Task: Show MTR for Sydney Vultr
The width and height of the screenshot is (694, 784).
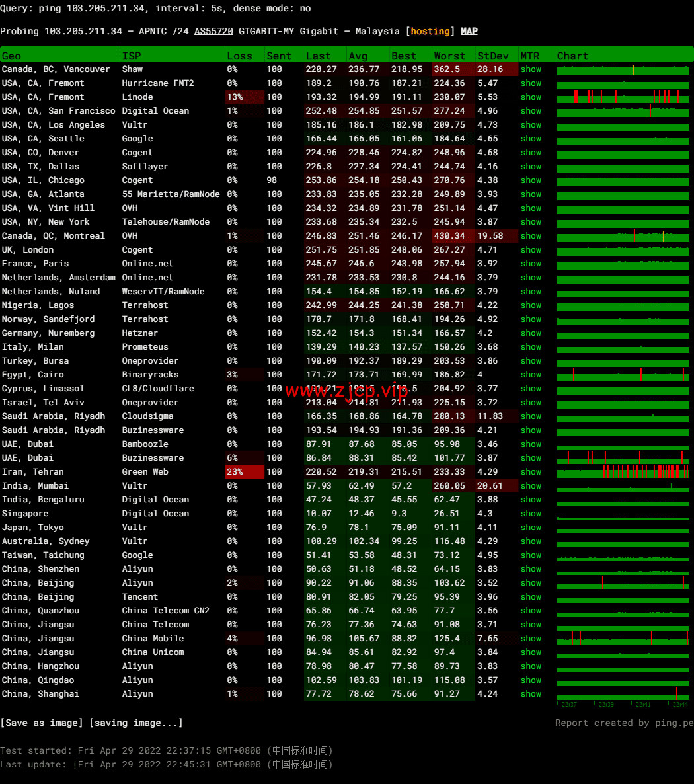Action: (531, 541)
